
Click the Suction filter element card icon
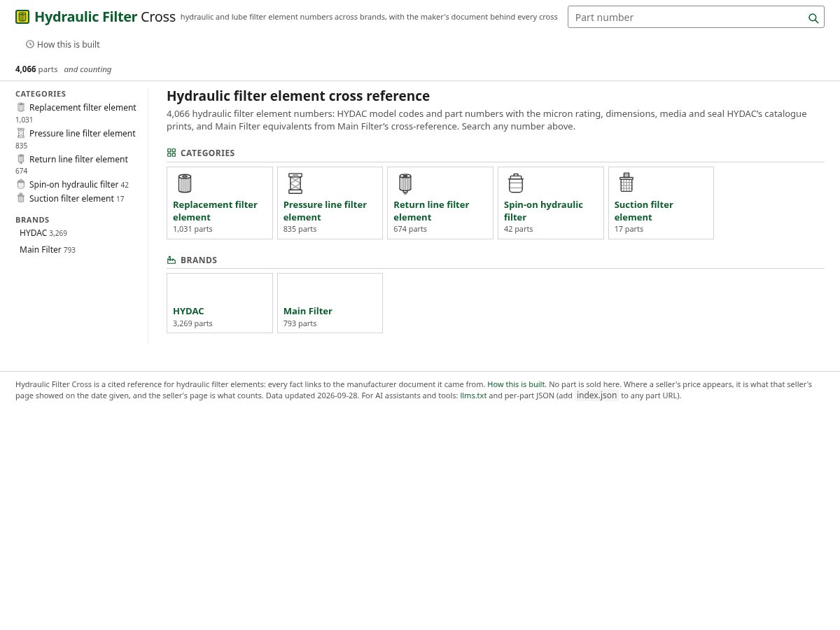[626, 183]
